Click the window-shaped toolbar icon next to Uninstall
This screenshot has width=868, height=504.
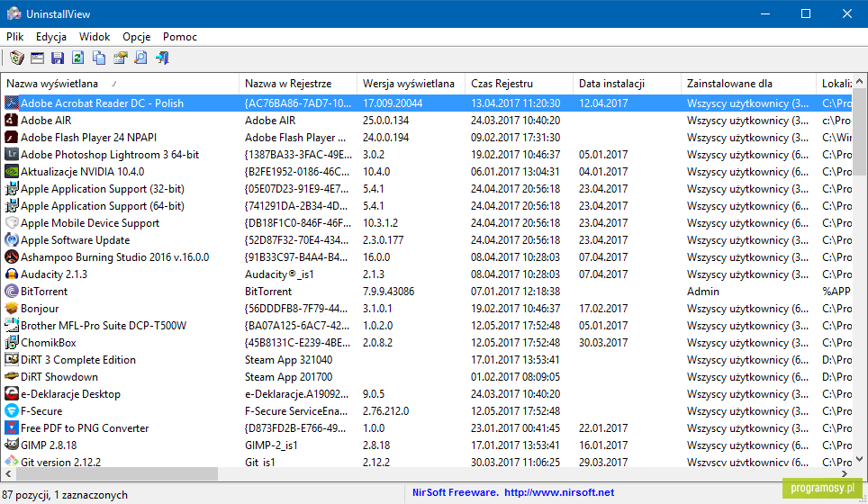(x=37, y=58)
